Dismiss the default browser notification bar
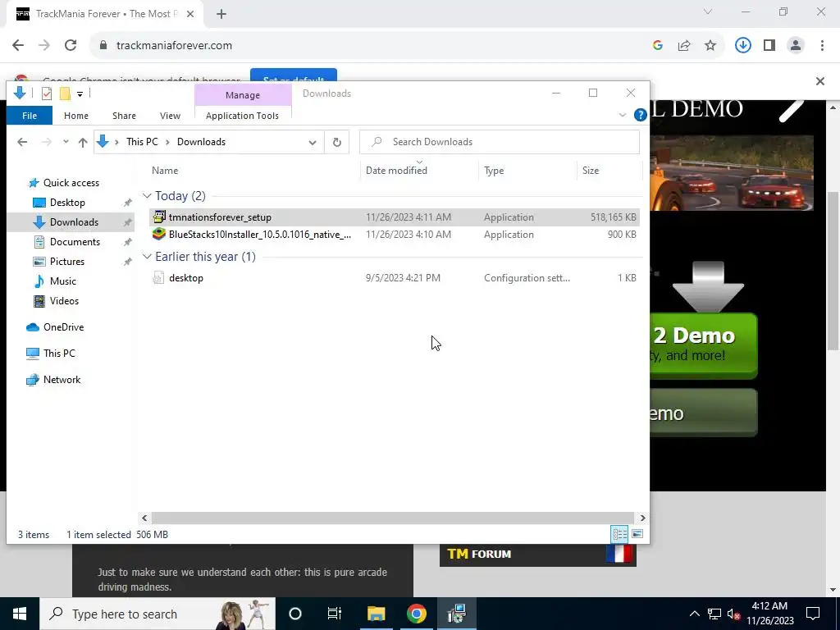Viewport: 840px width, 630px height. pyautogui.click(x=820, y=81)
